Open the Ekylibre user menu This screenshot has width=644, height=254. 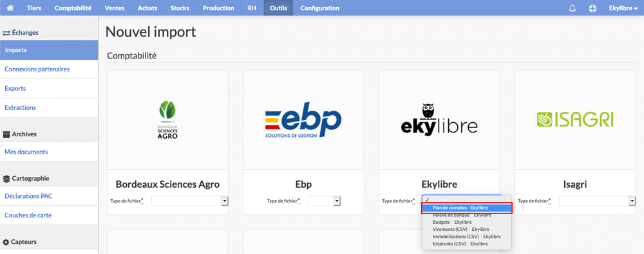coord(623,8)
